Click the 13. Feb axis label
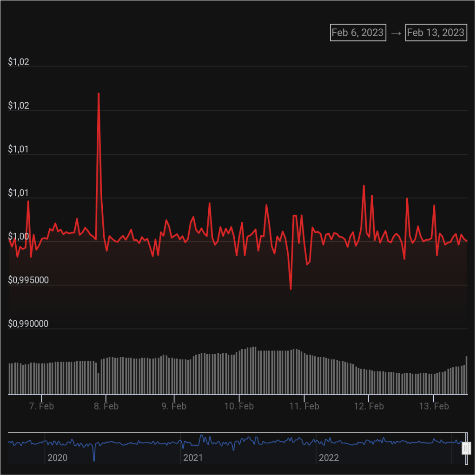Viewport: 476px width, 476px height. (x=434, y=406)
